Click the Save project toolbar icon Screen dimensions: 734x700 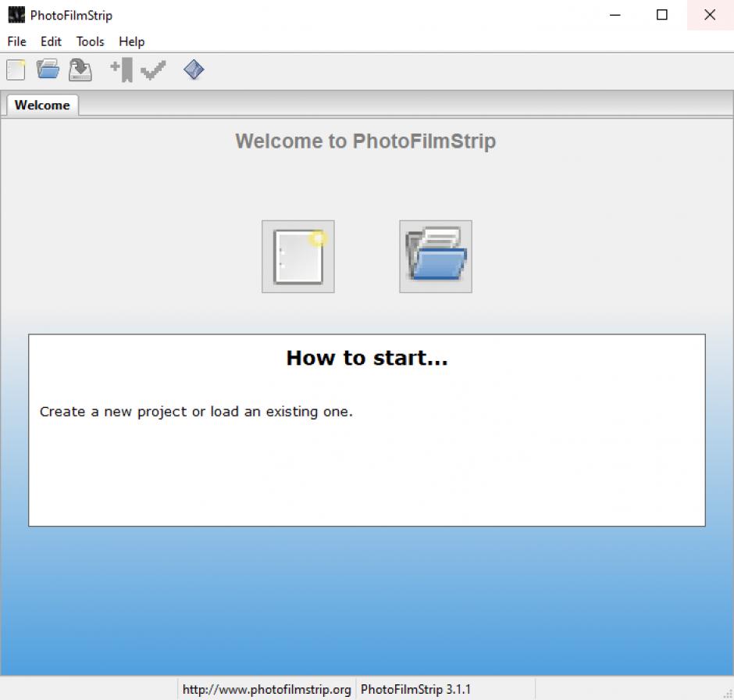pos(80,70)
